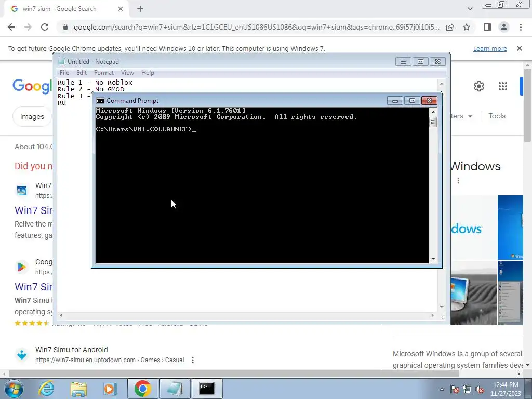Switch to Notepad taskbar button

tap(175, 389)
